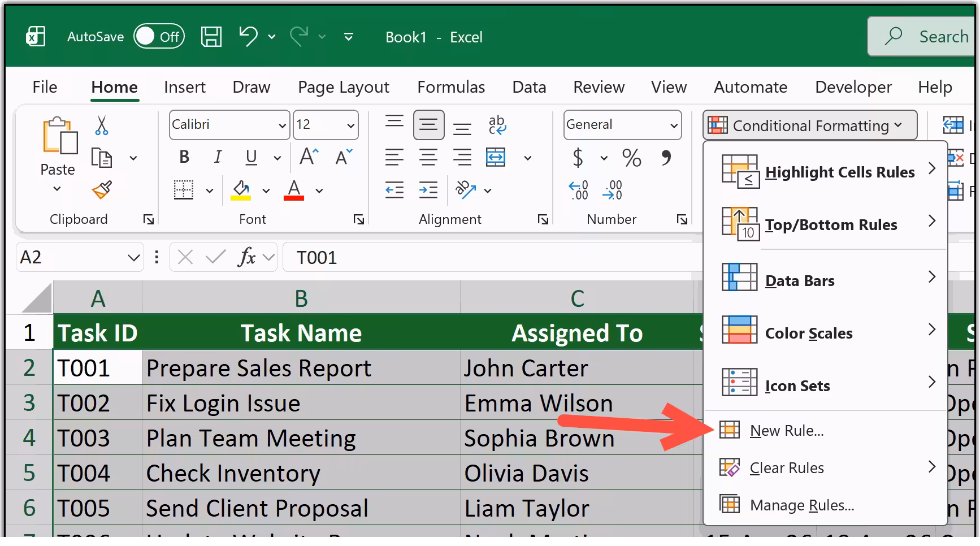The image size is (980, 546).
Task: Open Clear Rules submenu
Action: (826, 468)
